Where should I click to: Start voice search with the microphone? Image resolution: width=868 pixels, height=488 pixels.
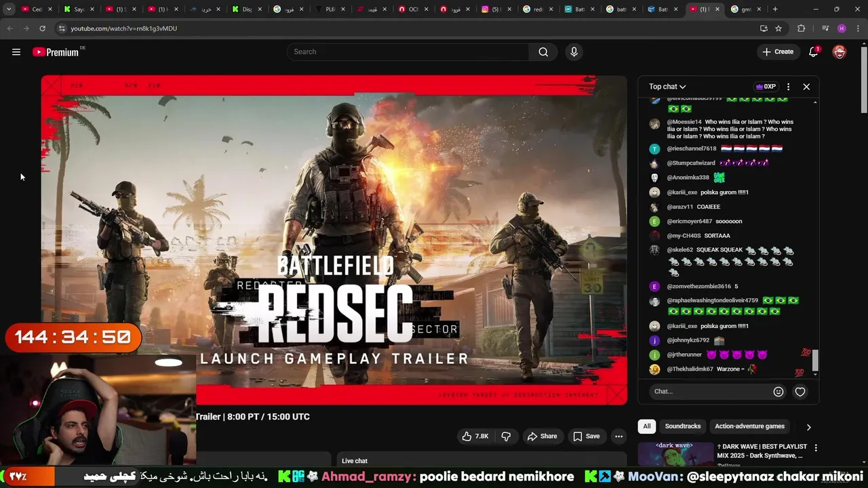click(x=574, y=52)
